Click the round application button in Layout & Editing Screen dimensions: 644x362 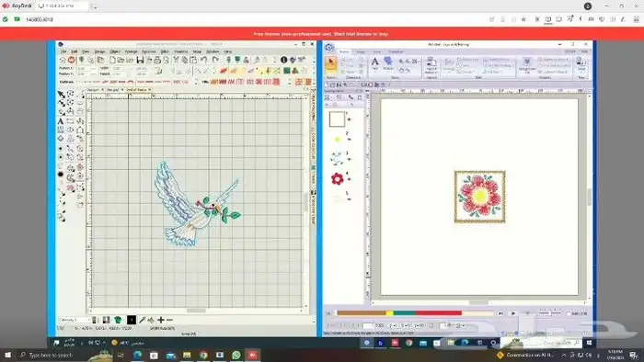(x=329, y=48)
